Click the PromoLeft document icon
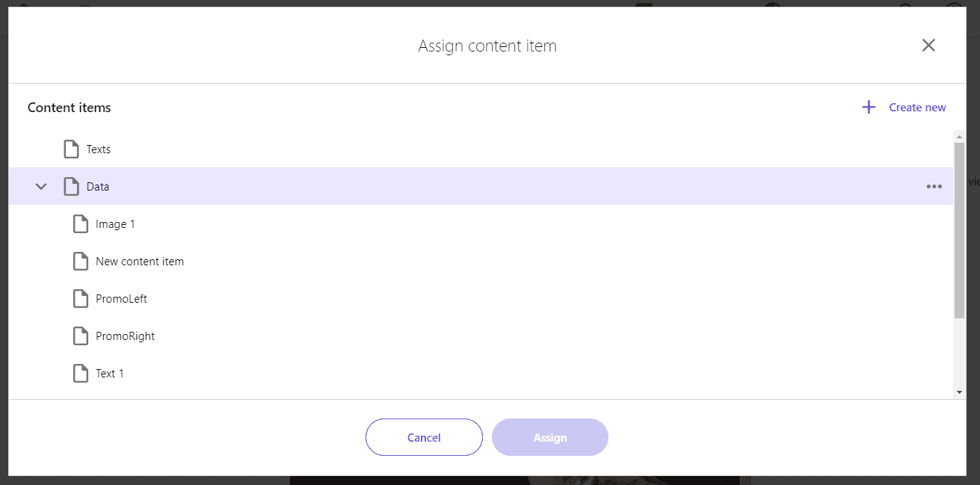Image resolution: width=980 pixels, height=485 pixels. point(80,298)
